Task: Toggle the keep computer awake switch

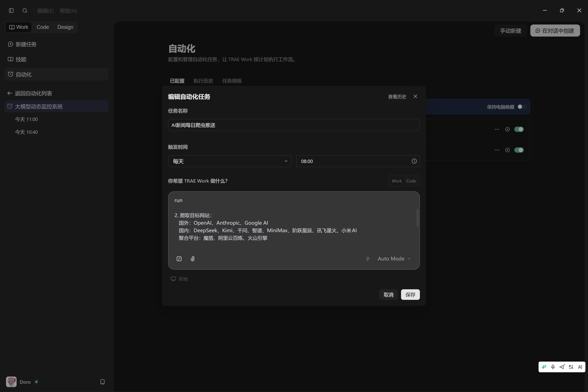Action: (522, 107)
